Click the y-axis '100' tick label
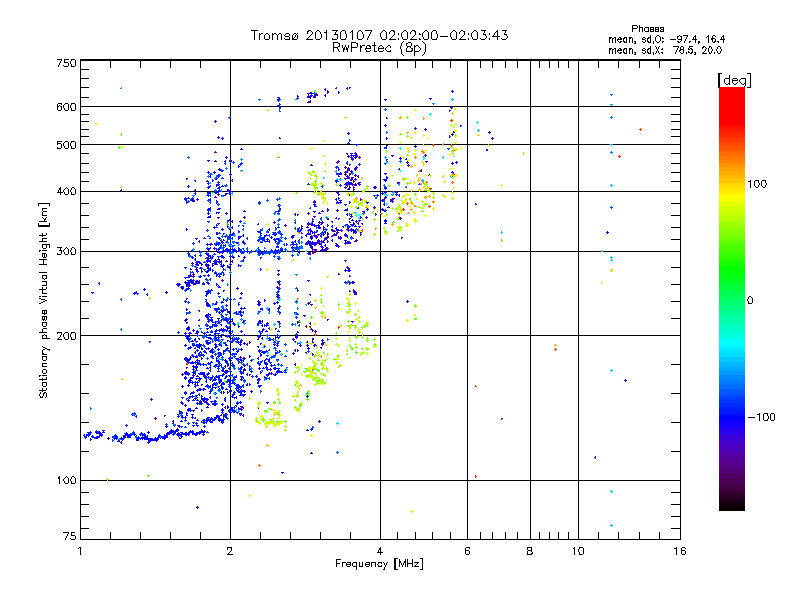The height and width of the screenshot is (600, 800). point(66,480)
